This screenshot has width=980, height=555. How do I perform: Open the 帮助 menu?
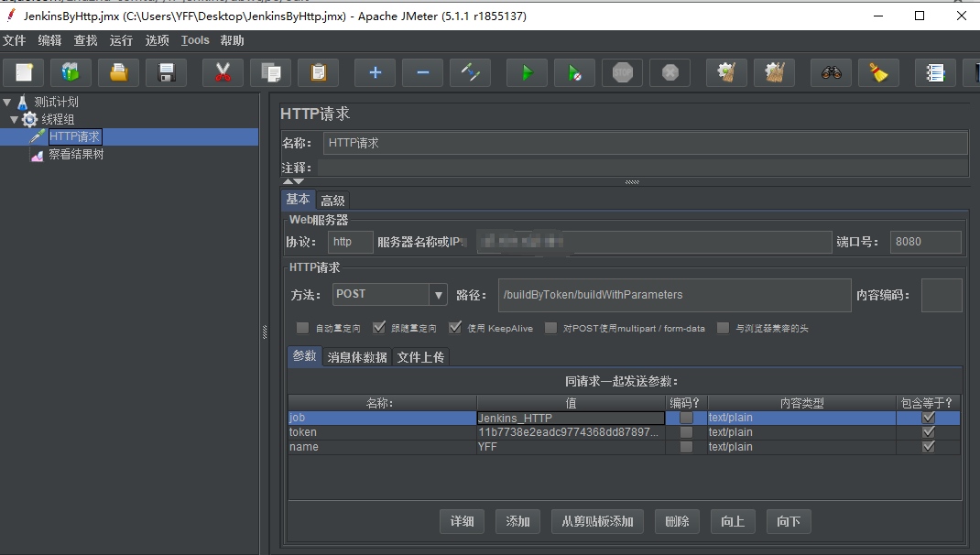pyautogui.click(x=232, y=40)
